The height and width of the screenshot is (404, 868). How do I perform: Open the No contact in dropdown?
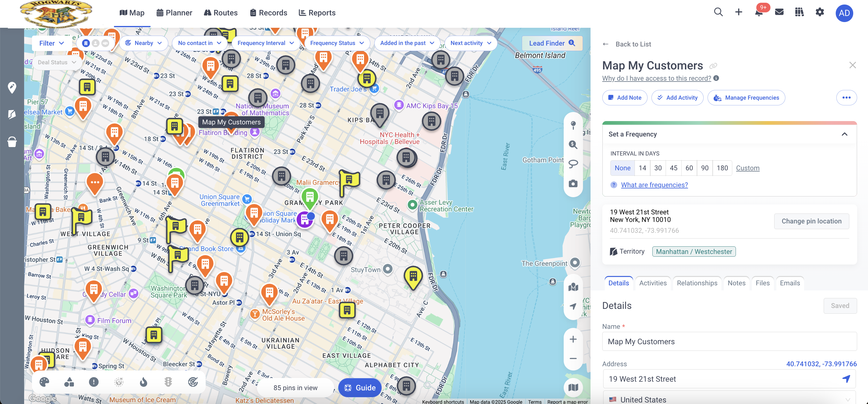(199, 43)
